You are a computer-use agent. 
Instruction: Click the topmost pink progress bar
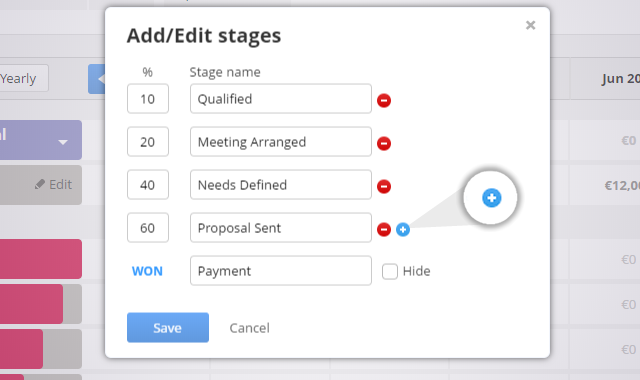tap(41, 259)
